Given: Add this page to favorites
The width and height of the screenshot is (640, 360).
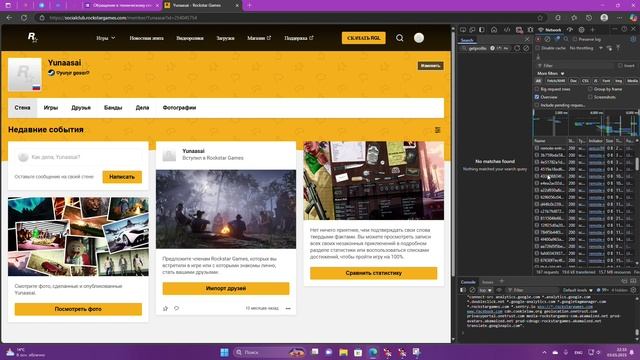Looking at the screenshot, I should click(x=540, y=18).
